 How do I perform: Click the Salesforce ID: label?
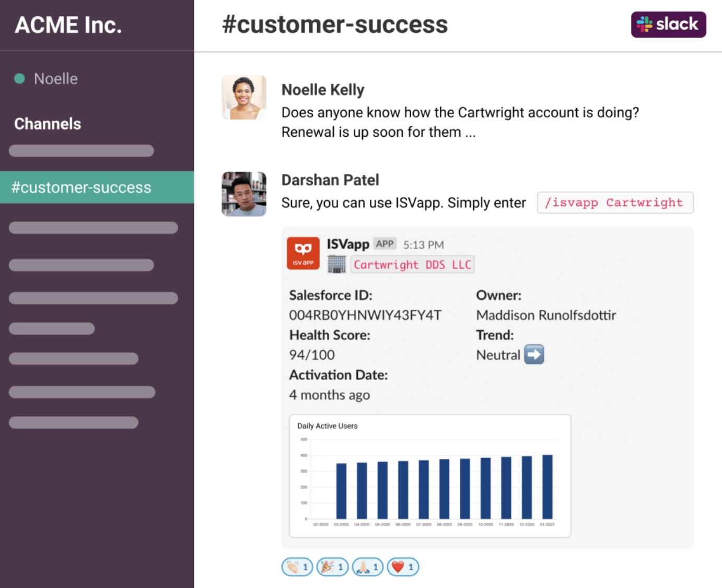click(x=331, y=296)
